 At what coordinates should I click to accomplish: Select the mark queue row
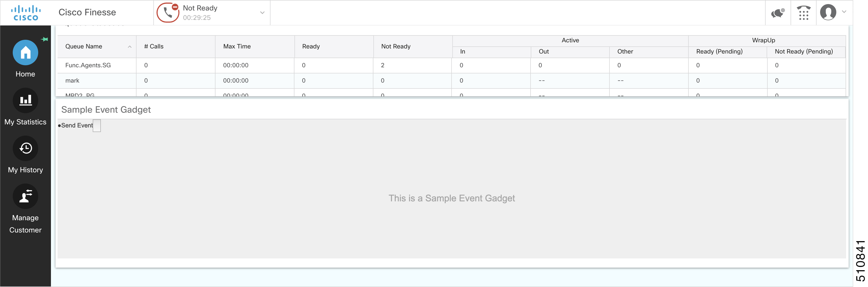click(452, 81)
